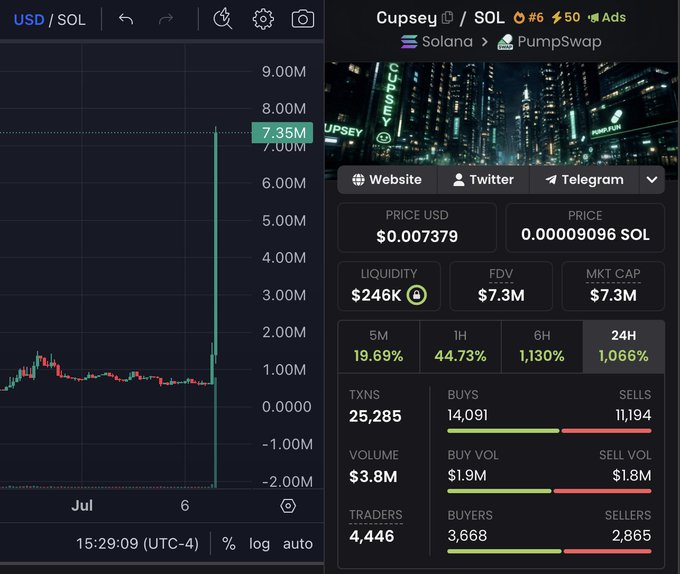Viewport: 680px width, 574px height.
Task: Open the Telegram link
Action: 584,179
